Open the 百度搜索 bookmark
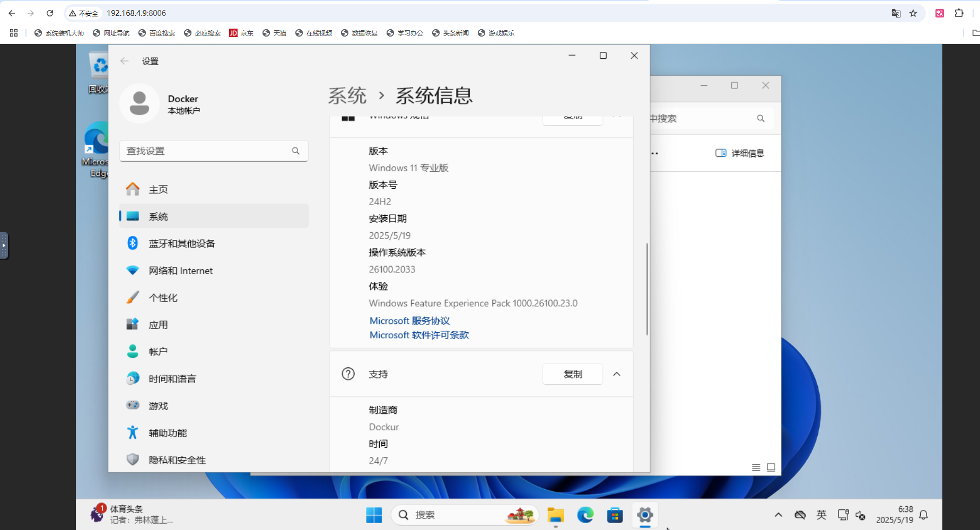 [x=156, y=33]
